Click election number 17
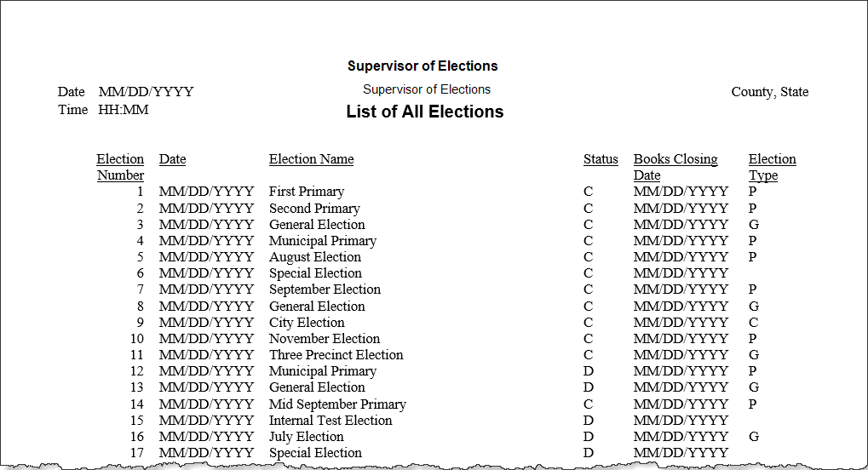The width and height of the screenshot is (868, 470). point(137,453)
